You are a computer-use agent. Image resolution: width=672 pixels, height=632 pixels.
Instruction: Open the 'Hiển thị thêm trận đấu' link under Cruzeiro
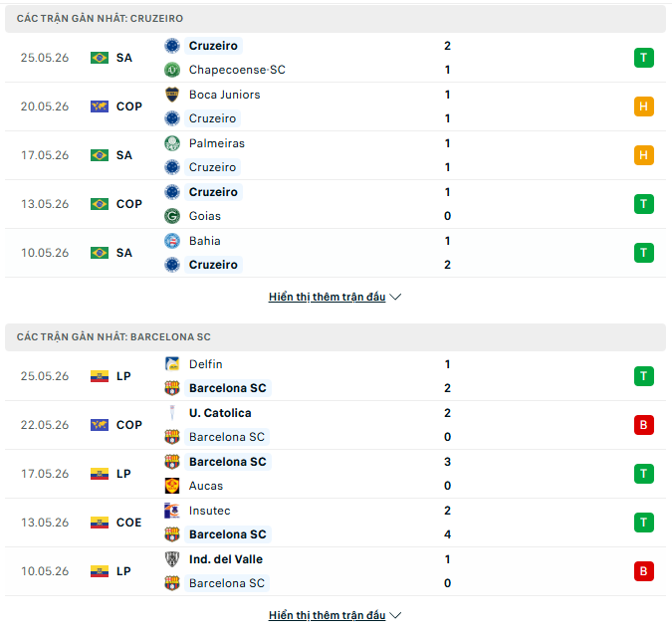(x=327, y=297)
